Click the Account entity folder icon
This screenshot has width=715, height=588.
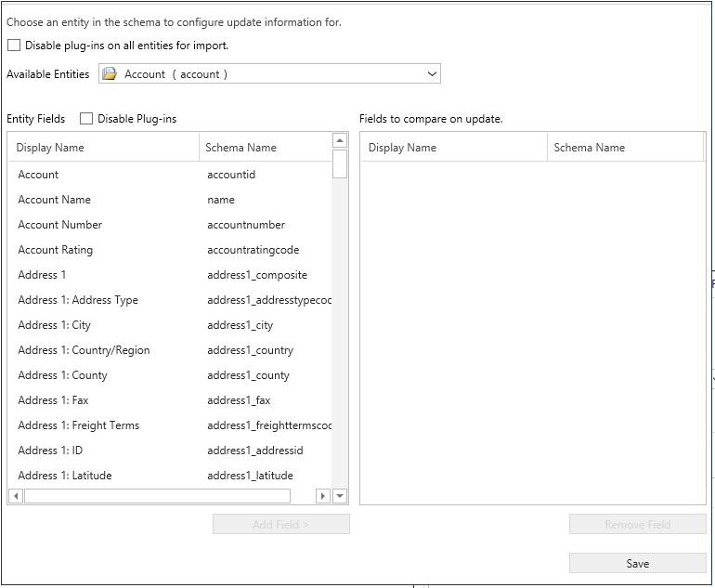point(110,74)
